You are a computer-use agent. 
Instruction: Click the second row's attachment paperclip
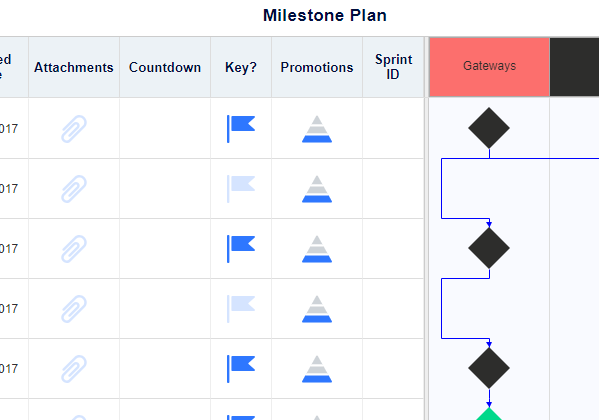click(74, 189)
